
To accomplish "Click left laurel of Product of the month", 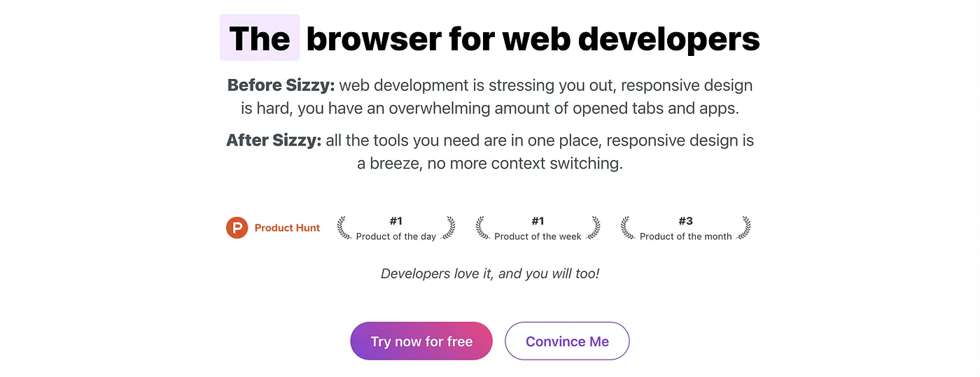I will (x=628, y=228).
